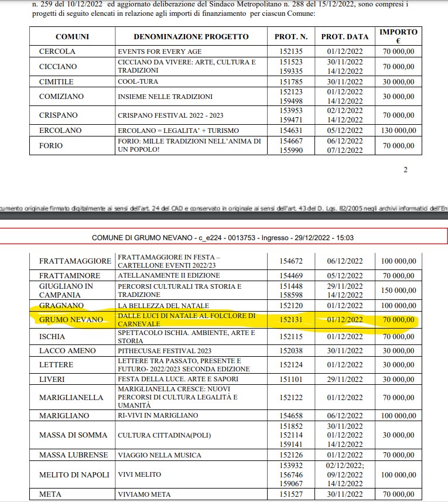Click protocol number 151527
The image size is (448, 502).
(291, 494)
